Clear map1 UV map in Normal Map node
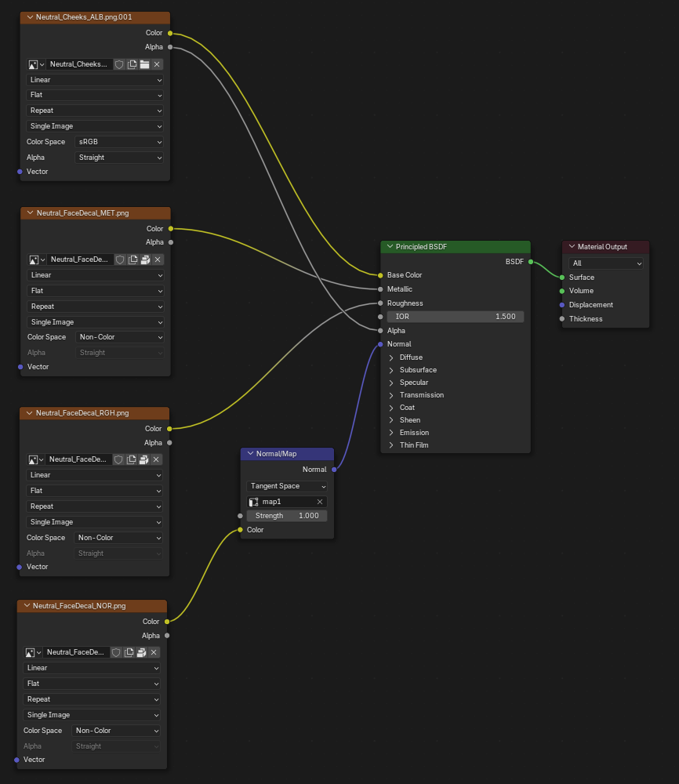Screen dimensions: 679x784 [x=320, y=502]
